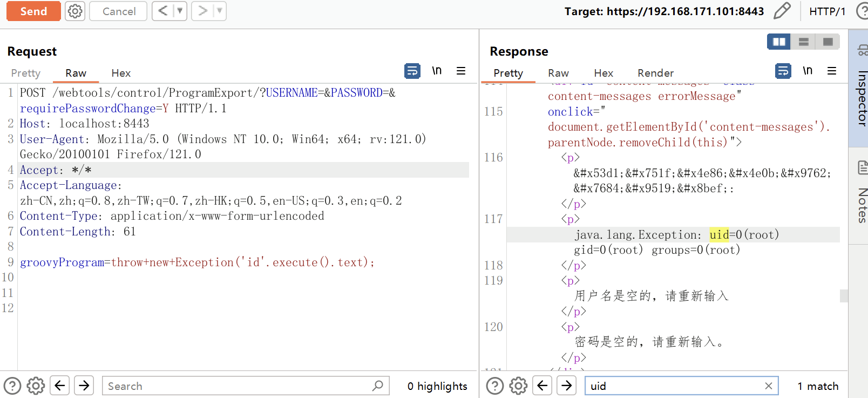The width and height of the screenshot is (868, 398).
Task: Select side-by-side split layout
Action: pos(779,42)
